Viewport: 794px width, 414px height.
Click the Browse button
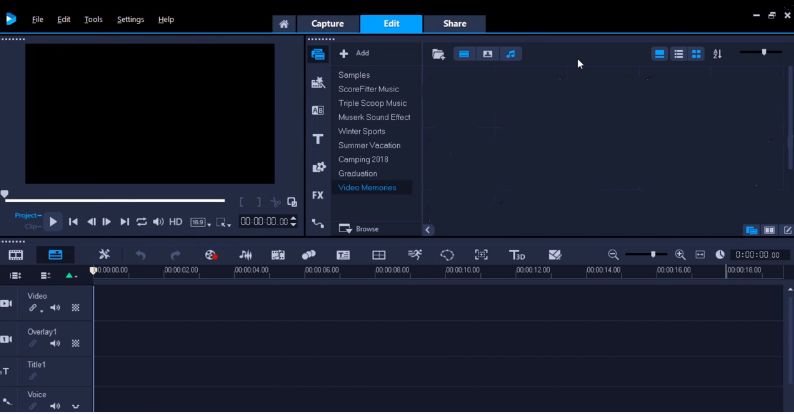tap(359, 229)
